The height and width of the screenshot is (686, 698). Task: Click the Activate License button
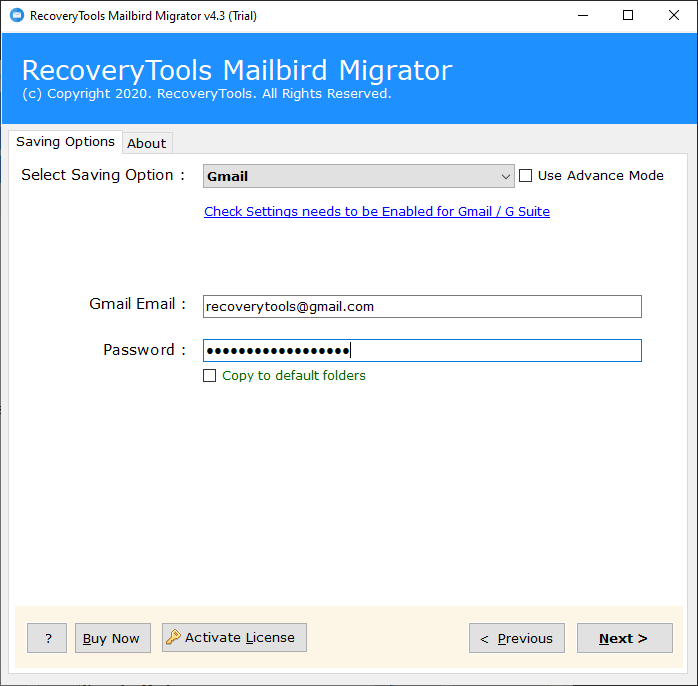point(234,637)
